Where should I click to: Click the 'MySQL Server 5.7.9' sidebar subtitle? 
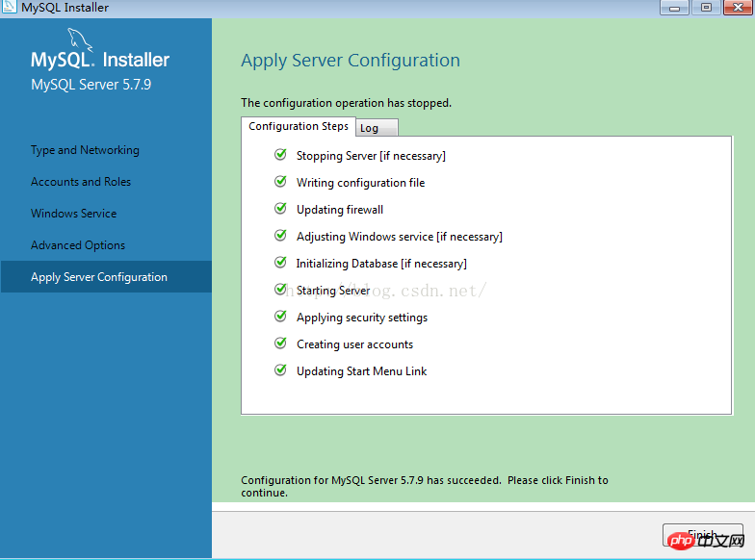91,85
